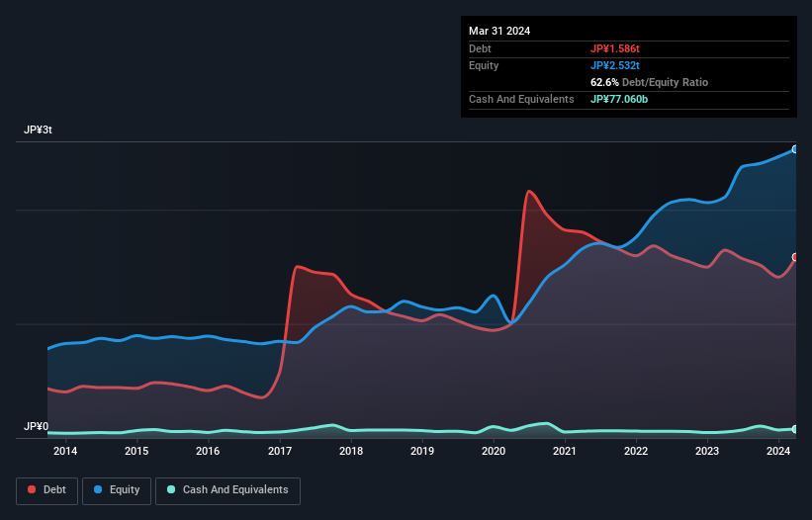The width and height of the screenshot is (812, 520).
Task: Toggle the Debt series legend button
Action: [x=47, y=490]
